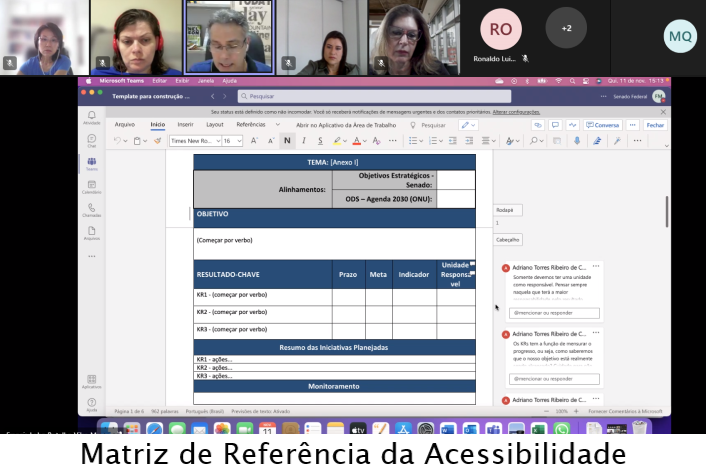The height and width of the screenshot is (469, 706).
Task: Open the font size 16 dropdown
Action: [x=232, y=141]
